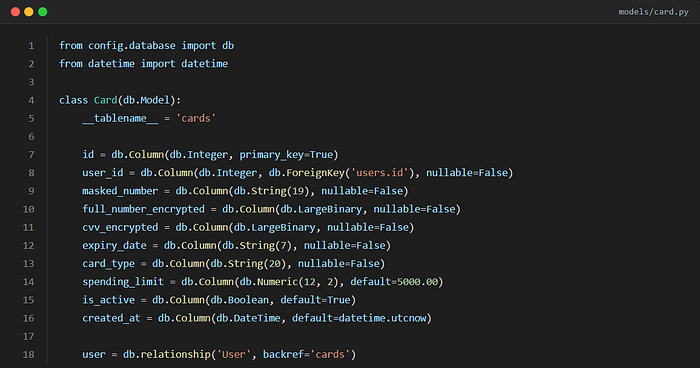Screen dimensions: 700x368
Task: Click 'db.DateTime' type on line 16
Action: (248, 318)
